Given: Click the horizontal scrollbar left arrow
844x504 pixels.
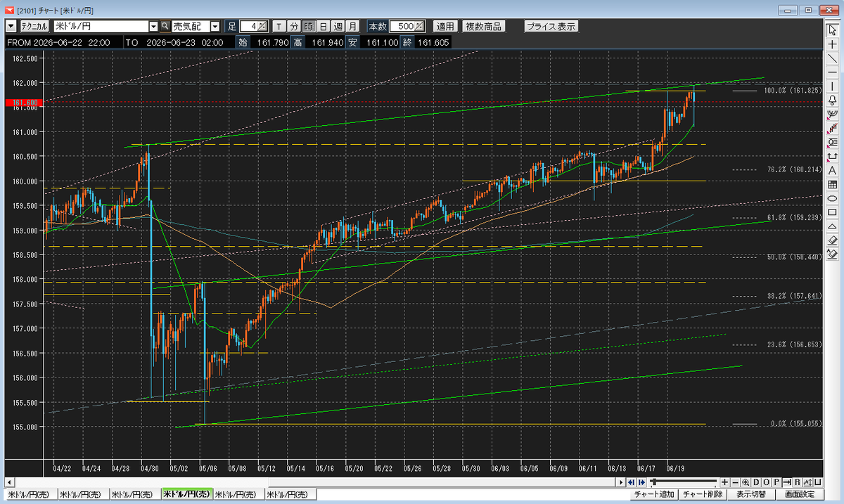Looking at the screenshot, I should click(x=9, y=482).
